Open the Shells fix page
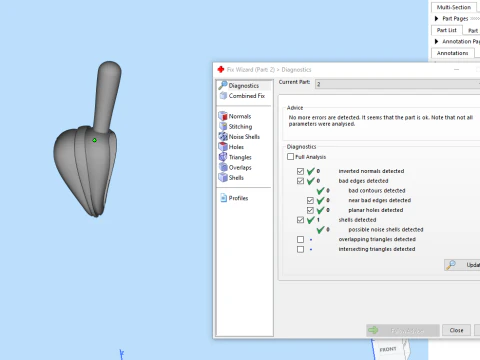 point(231,178)
